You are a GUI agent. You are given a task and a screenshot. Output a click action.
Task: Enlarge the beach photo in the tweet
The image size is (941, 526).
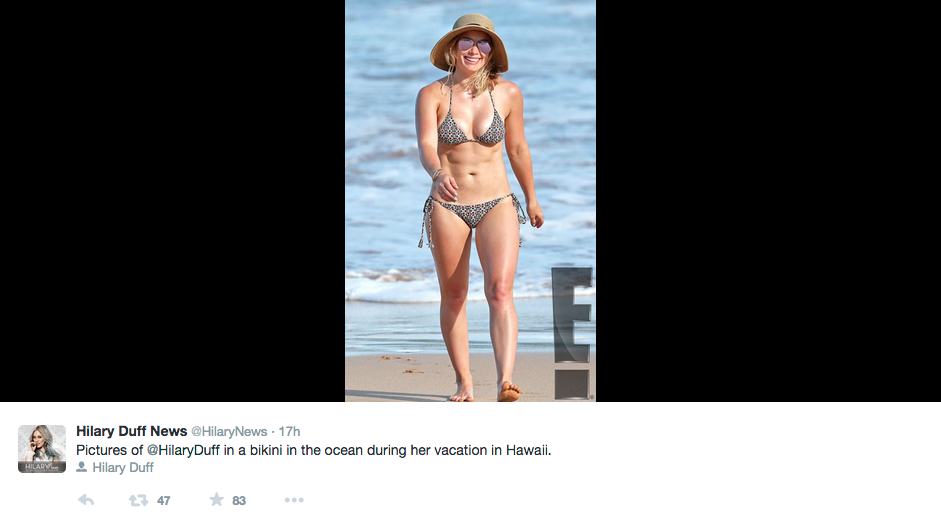470,200
